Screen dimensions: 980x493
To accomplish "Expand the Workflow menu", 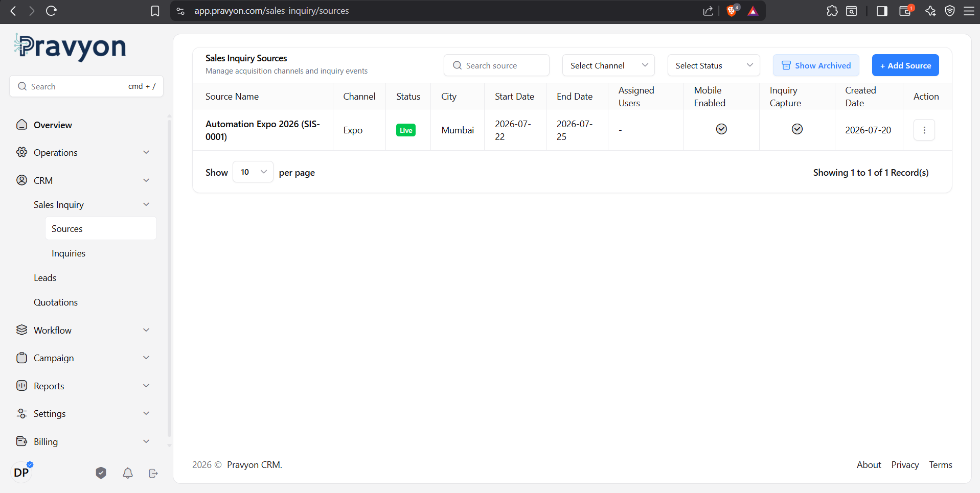I will (x=83, y=330).
